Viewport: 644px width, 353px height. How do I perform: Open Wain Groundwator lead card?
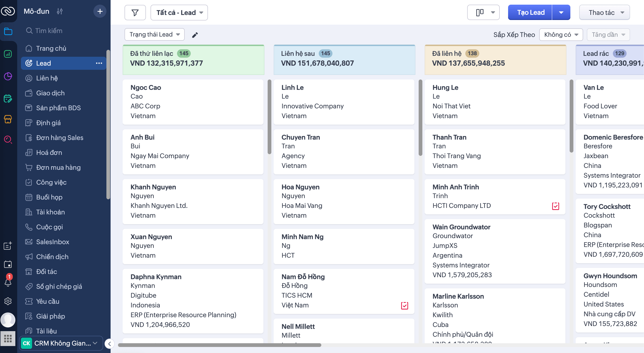[x=495, y=251]
